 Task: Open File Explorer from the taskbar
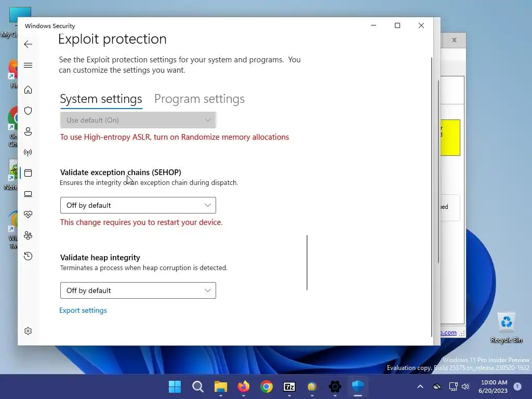(x=220, y=387)
